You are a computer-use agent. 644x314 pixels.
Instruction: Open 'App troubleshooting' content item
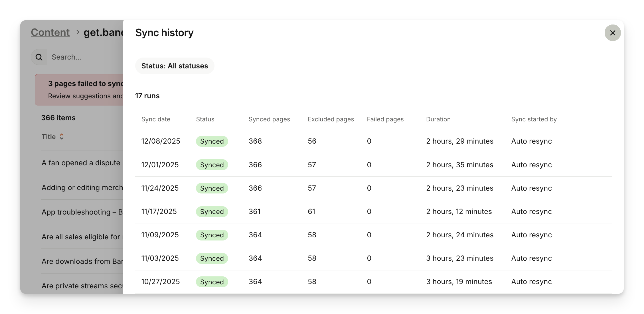click(x=82, y=212)
